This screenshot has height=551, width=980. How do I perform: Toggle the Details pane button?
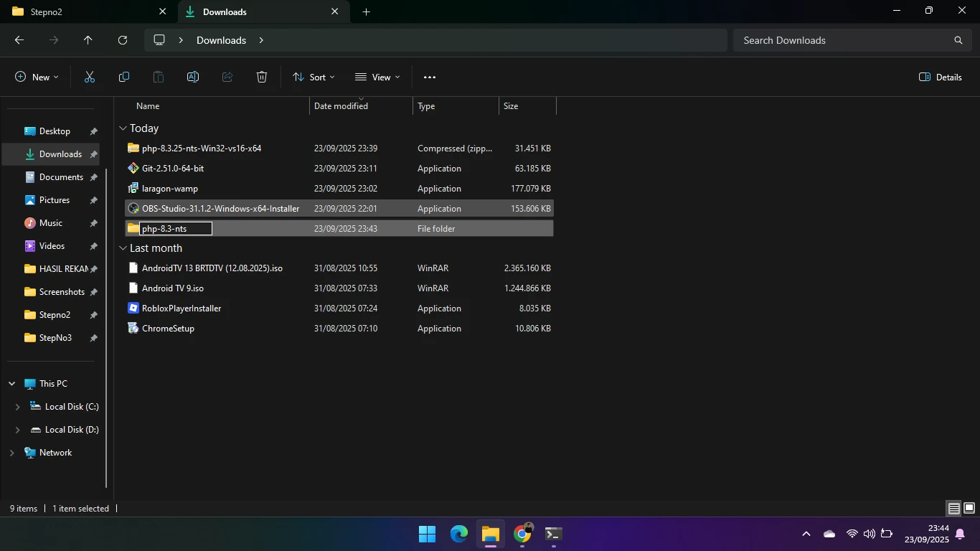(x=941, y=77)
